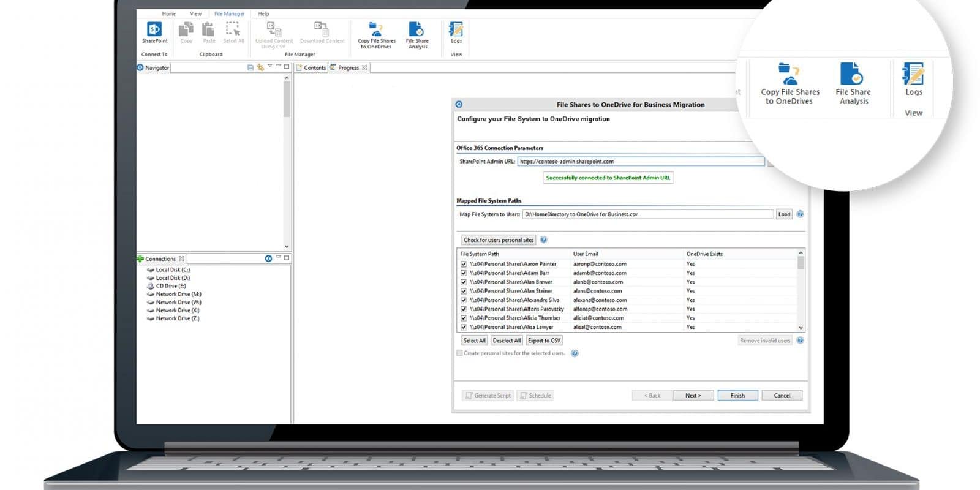Open the File Manager ribbon tab
Image resolution: width=980 pixels, height=490 pixels.
[229, 13]
